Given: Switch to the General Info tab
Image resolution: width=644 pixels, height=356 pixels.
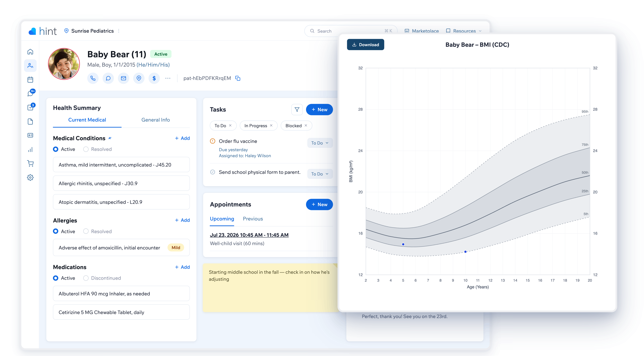Looking at the screenshot, I should (x=155, y=120).
